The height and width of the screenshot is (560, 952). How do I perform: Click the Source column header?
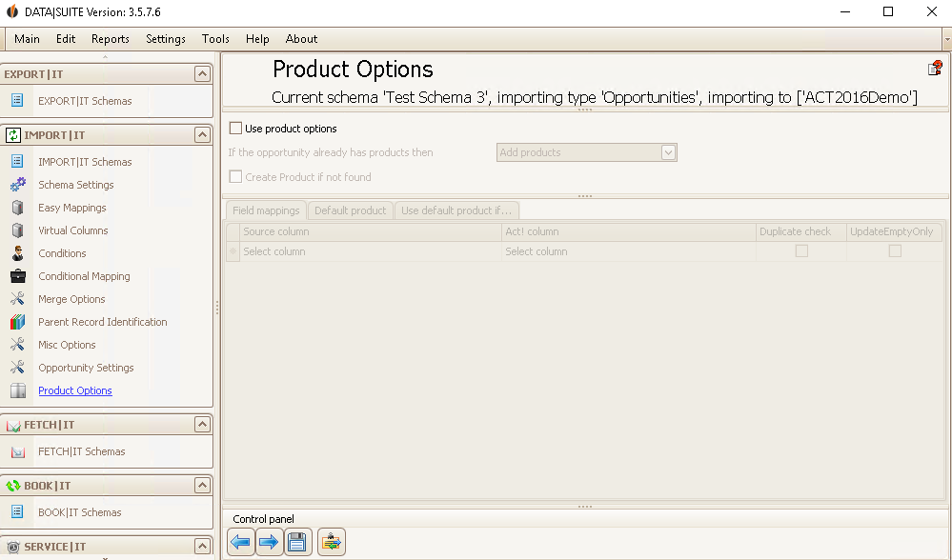tap(371, 231)
